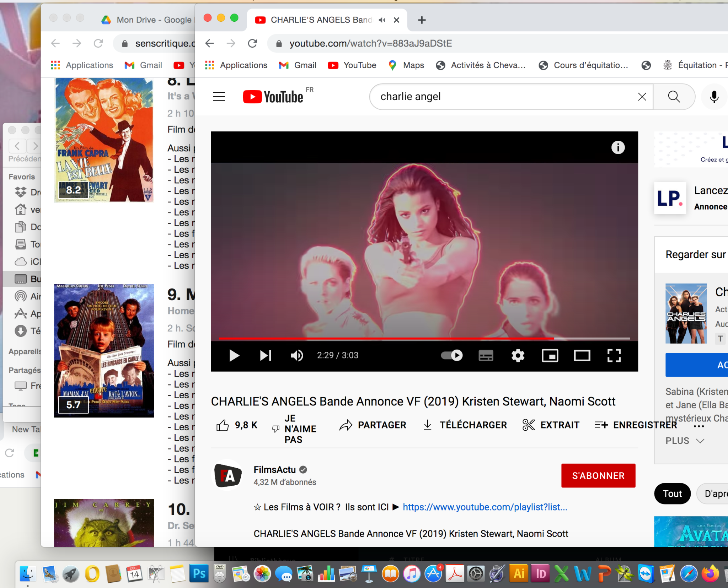Open La Vie est Belle poster in SensCritique
The image size is (728, 588).
[104, 140]
